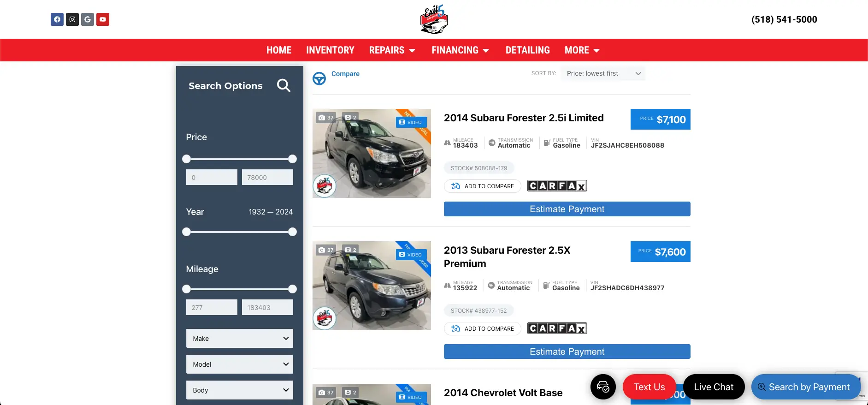Open video count badge on 2014 Subaru Forester
Viewport: 868px width, 405px height.
click(351, 118)
